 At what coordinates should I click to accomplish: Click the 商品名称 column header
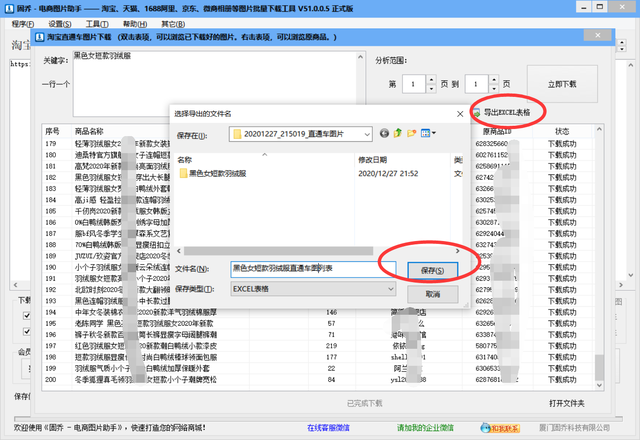coord(120,131)
